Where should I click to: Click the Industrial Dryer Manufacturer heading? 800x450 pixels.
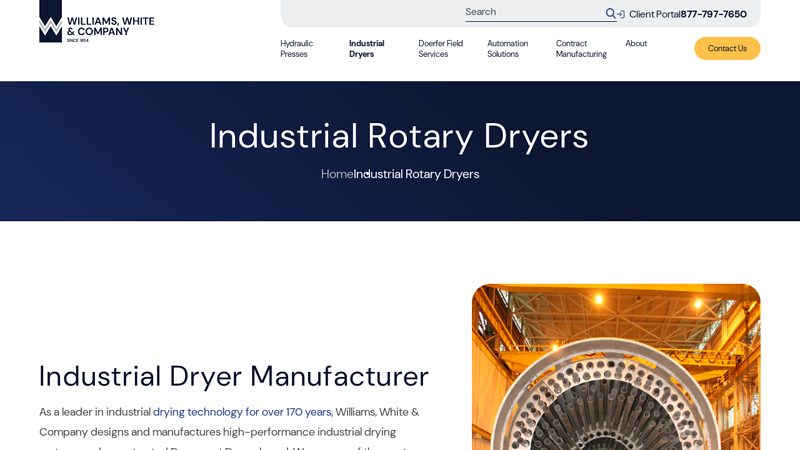234,377
